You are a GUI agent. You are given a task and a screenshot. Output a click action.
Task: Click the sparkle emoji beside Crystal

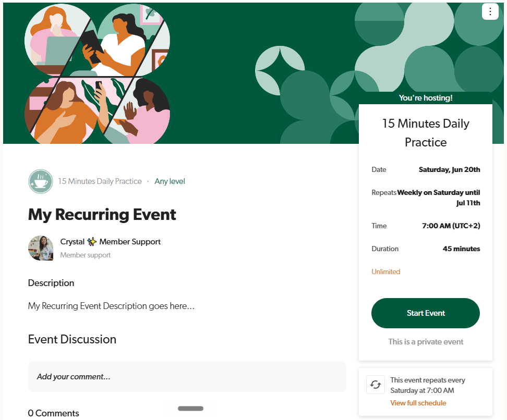click(x=92, y=242)
